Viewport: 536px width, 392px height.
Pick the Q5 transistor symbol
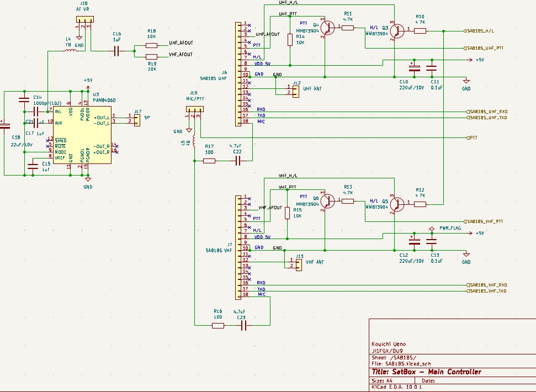[397, 204]
